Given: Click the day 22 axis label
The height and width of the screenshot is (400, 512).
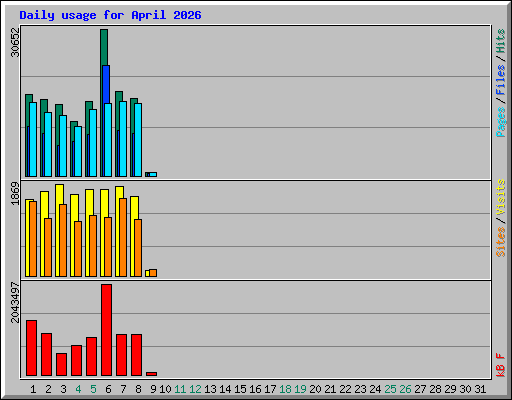Looking at the screenshot, I should tap(345, 389).
